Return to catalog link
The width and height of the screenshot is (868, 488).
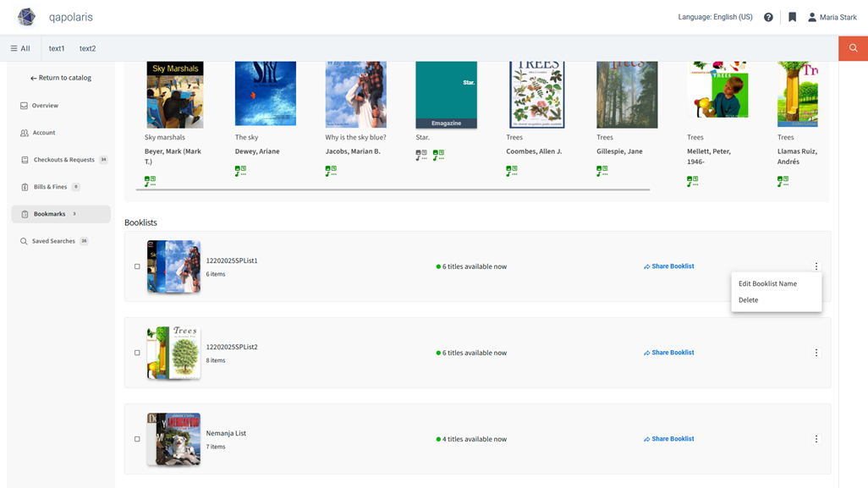[x=61, y=78]
